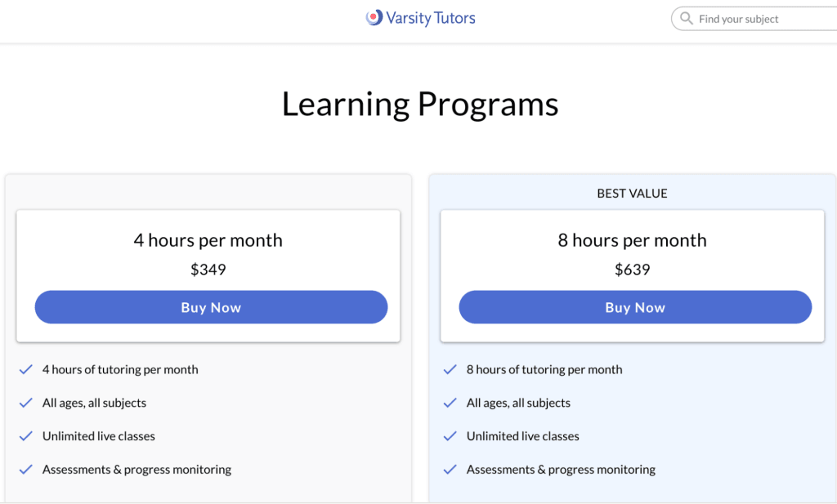Select the $349 price text

click(208, 270)
